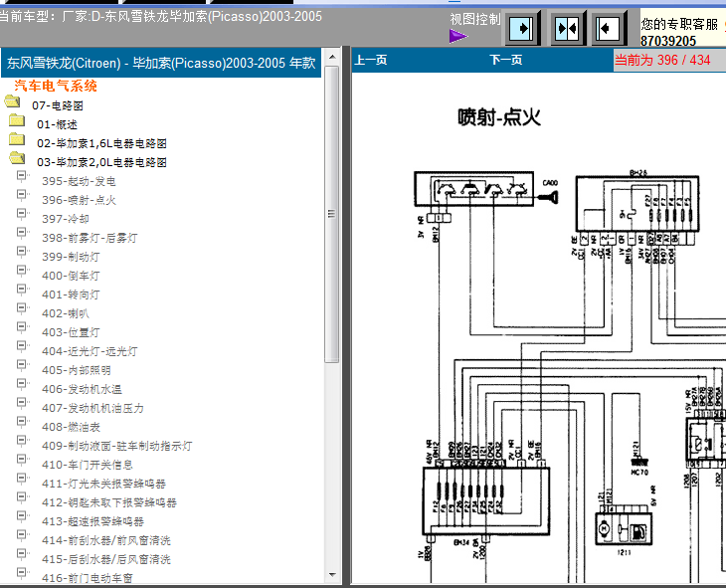726x588 pixels.
Task: Click the page icon beside 407-发动机机油压力
Action: 23,404
